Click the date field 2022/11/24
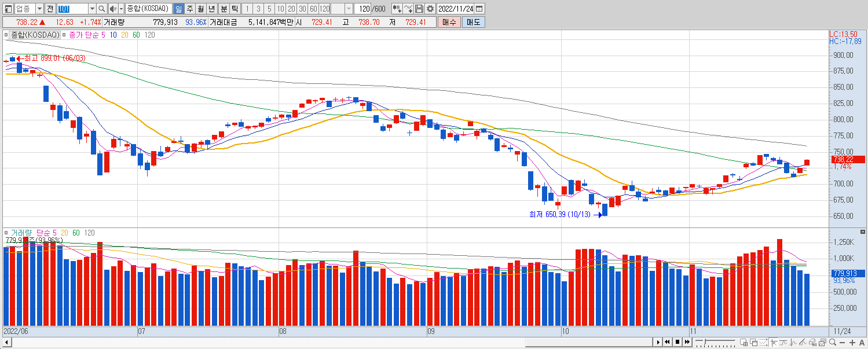The height and width of the screenshot is (349, 868). 456,9
